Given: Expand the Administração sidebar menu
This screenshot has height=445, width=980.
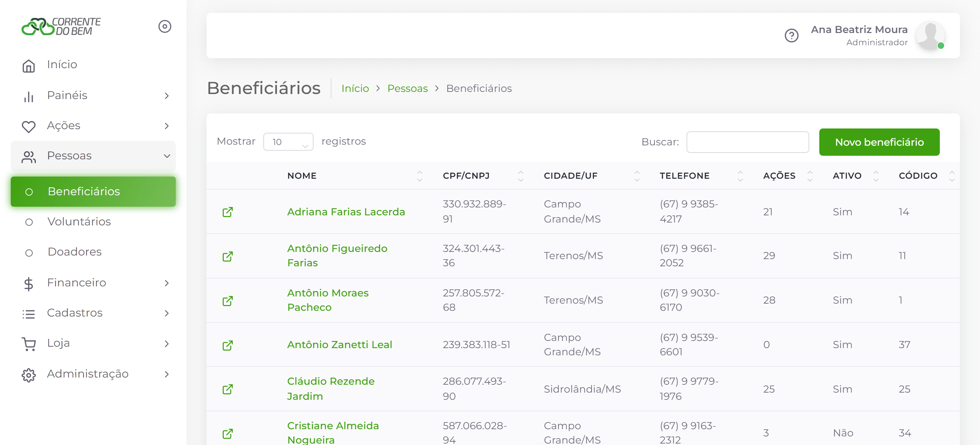Looking at the screenshot, I should point(93,374).
